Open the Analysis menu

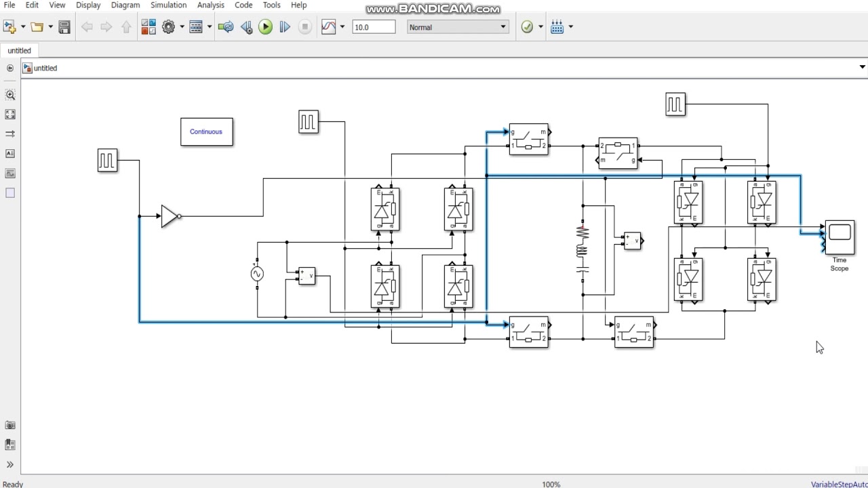point(211,5)
